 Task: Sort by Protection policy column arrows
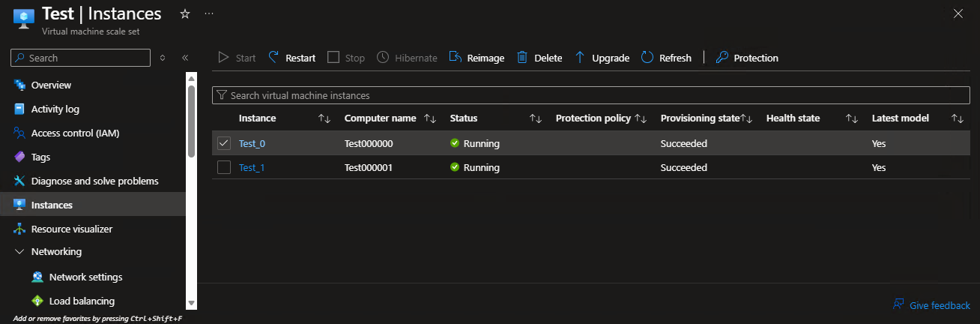[641, 118]
